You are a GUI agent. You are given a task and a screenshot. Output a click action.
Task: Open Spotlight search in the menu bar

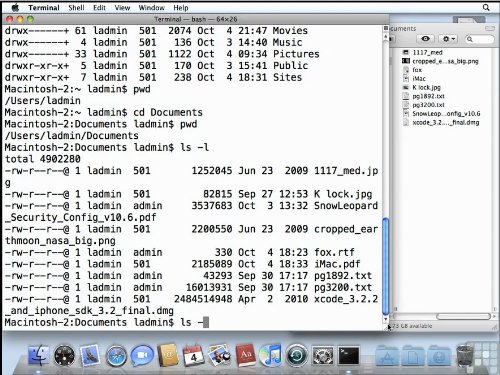click(x=486, y=7)
